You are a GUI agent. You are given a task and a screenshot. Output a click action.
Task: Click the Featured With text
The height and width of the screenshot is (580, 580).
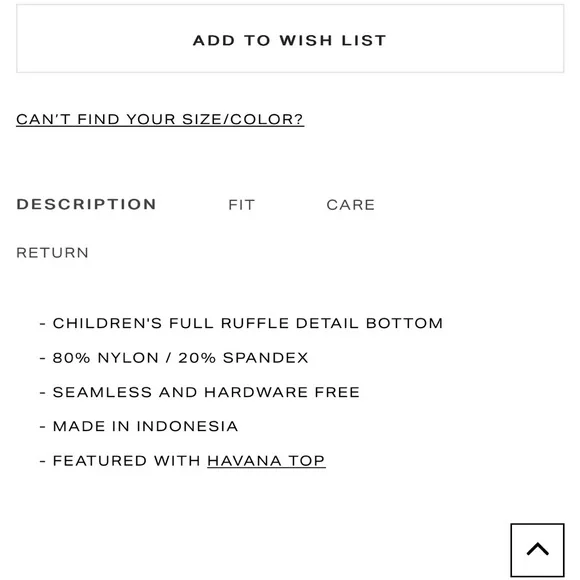click(127, 461)
